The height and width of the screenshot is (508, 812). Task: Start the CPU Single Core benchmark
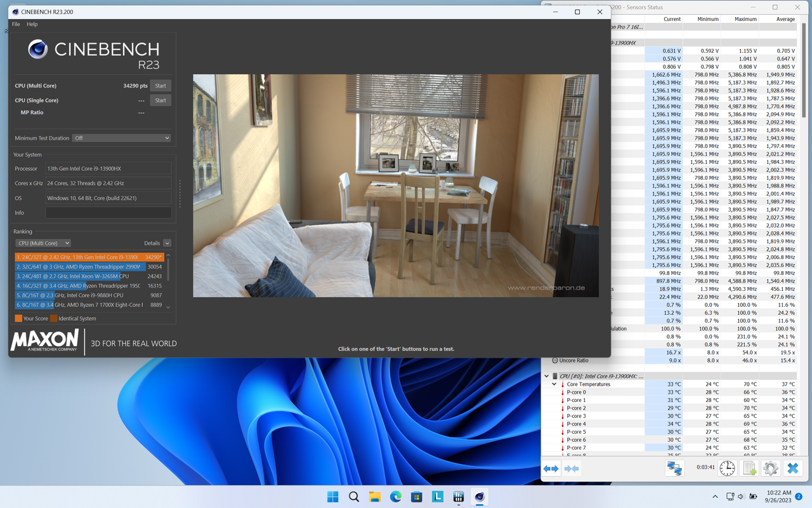pyautogui.click(x=160, y=100)
